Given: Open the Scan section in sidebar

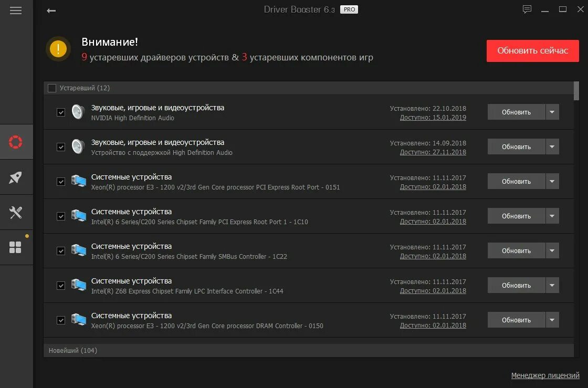Looking at the screenshot, I should click(16, 142).
